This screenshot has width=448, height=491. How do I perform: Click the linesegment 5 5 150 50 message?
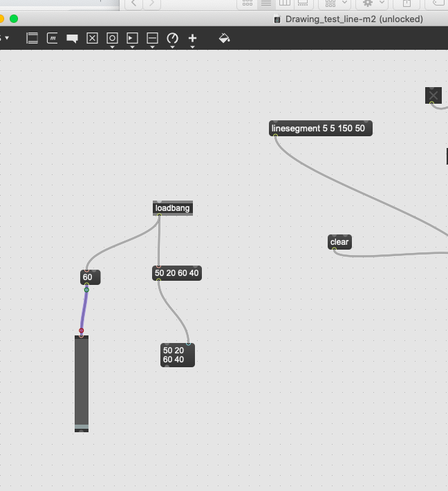click(x=321, y=129)
